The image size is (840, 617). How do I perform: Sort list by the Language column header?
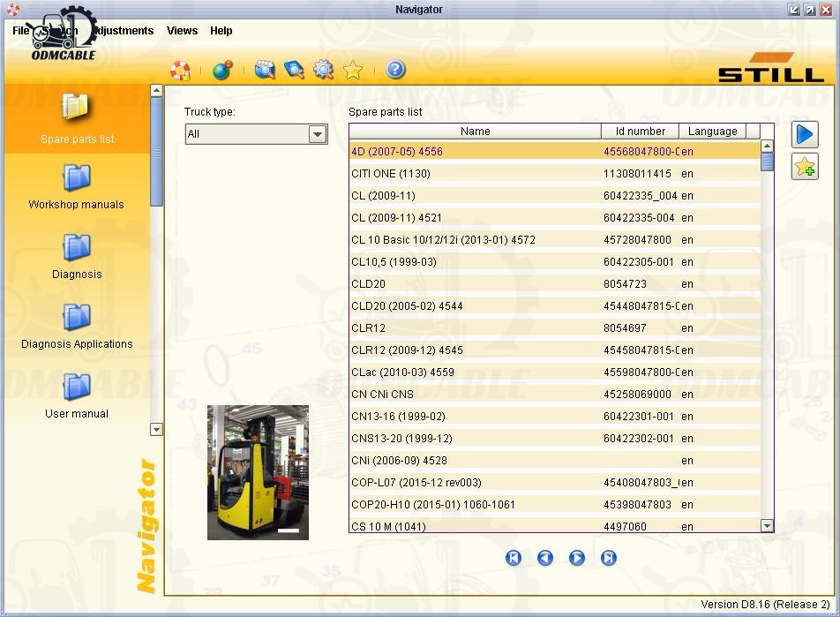713,132
